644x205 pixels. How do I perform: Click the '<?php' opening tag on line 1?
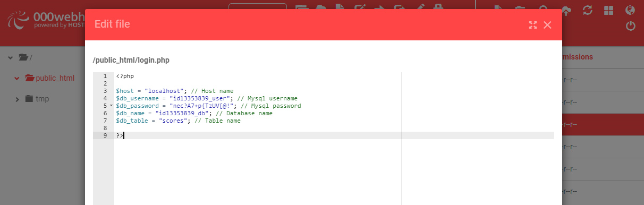125,76
